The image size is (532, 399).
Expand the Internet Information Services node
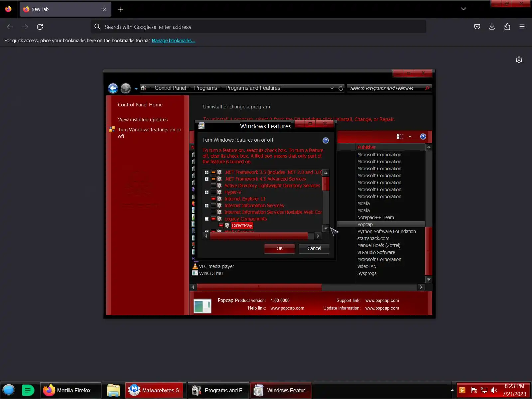[x=206, y=205]
